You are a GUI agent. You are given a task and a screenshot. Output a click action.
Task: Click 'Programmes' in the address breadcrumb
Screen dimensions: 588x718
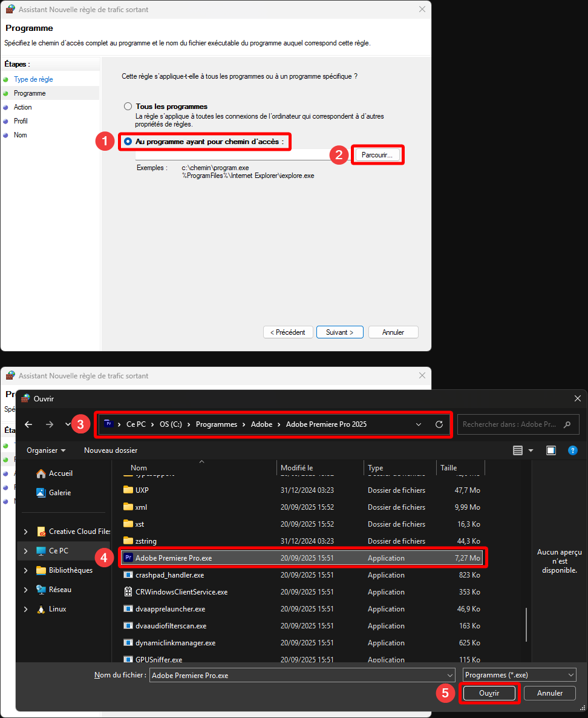click(x=217, y=424)
